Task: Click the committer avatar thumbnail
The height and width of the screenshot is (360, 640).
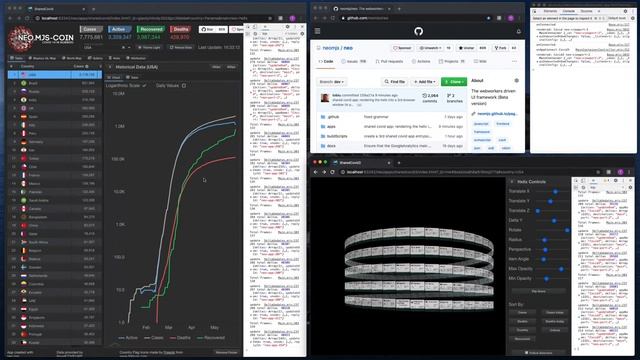Action: coord(325,98)
